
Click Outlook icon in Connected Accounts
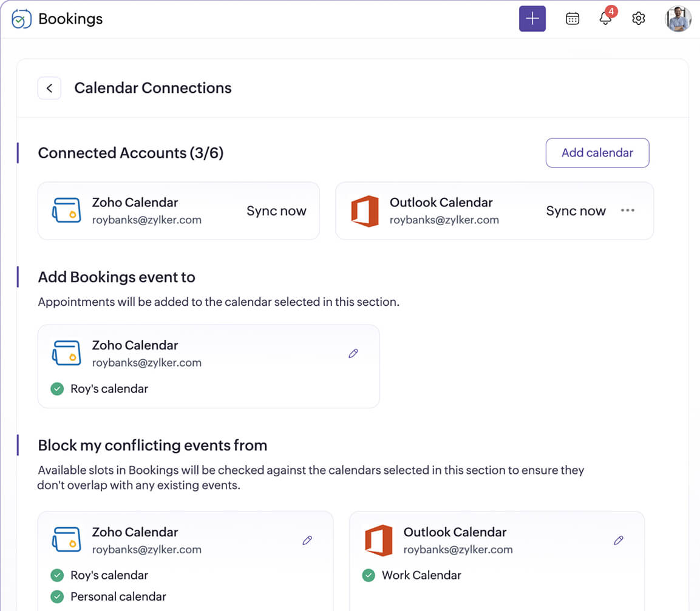[x=365, y=211]
